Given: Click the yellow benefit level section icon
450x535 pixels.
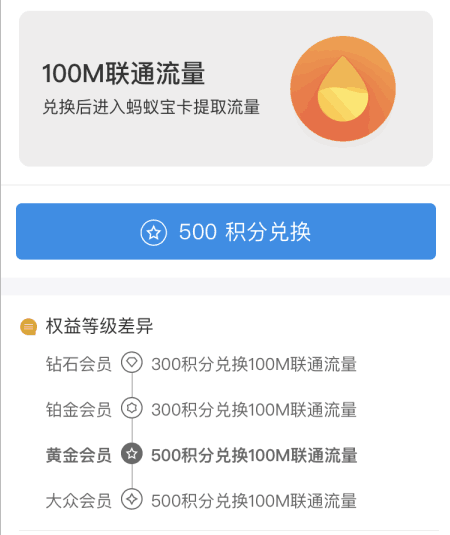Looking at the screenshot, I should pyautogui.click(x=29, y=327).
